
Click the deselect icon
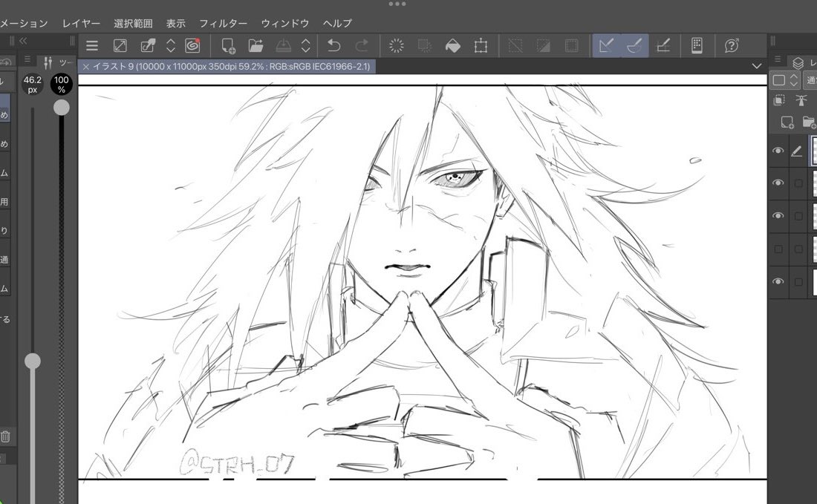click(x=515, y=46)
